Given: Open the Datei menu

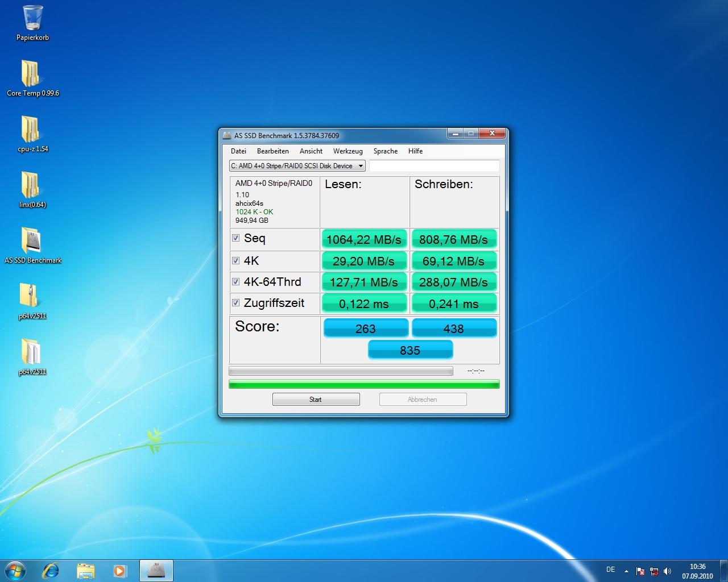Looking at the screenshot, I should click(x=238, y=151).
